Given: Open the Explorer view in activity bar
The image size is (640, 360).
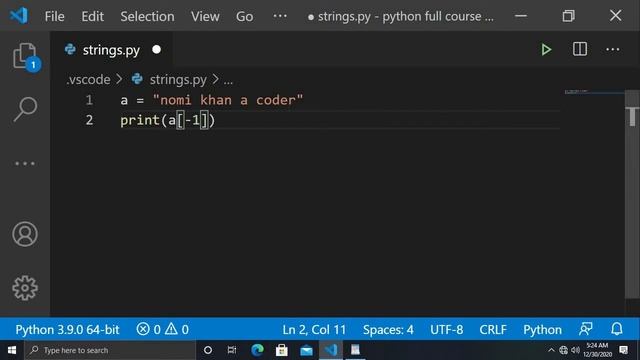Looking at the screenshot, I should tap(25, 56).
